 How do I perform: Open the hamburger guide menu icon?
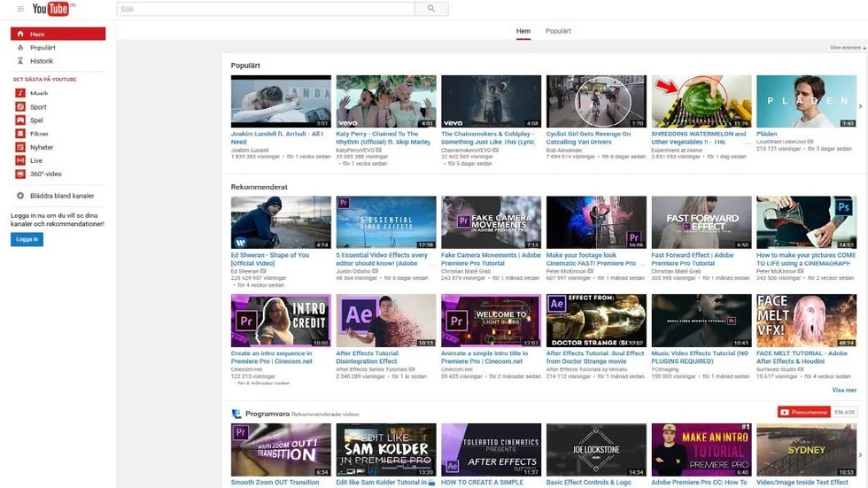point(20,9)
